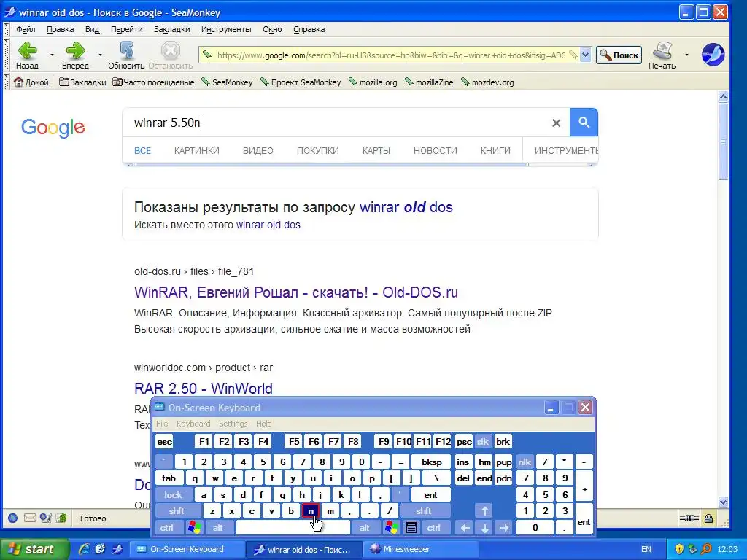Switch to the Новости search tab
The height and width of the screenshot is (560, 747).
[x=436, y=150]
